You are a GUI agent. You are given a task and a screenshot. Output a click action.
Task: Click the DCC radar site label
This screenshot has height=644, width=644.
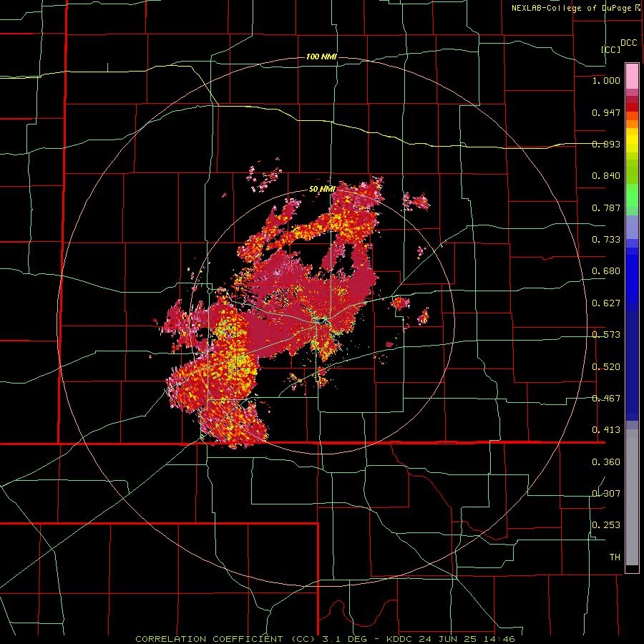pyautogui.click(x=629, y=43)
